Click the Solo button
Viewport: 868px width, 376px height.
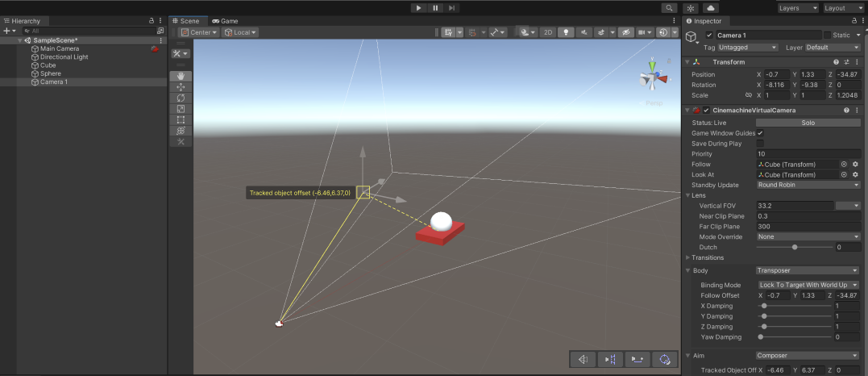[x=808, y=123]
